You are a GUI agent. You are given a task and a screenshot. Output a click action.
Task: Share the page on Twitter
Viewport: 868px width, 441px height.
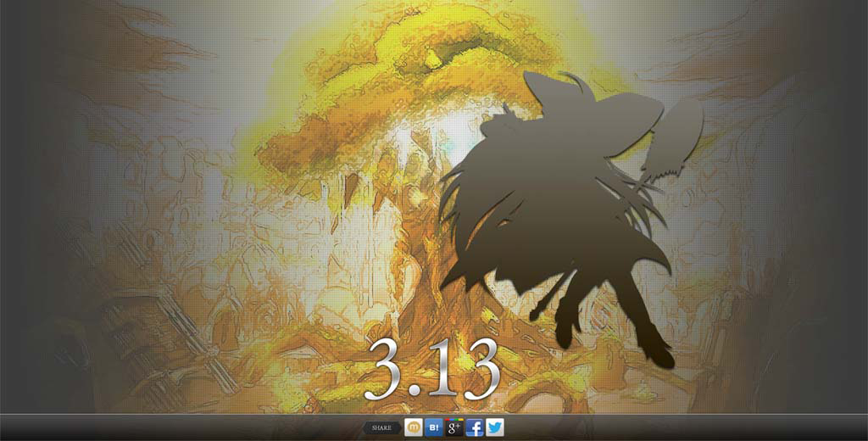click(495, 427)
